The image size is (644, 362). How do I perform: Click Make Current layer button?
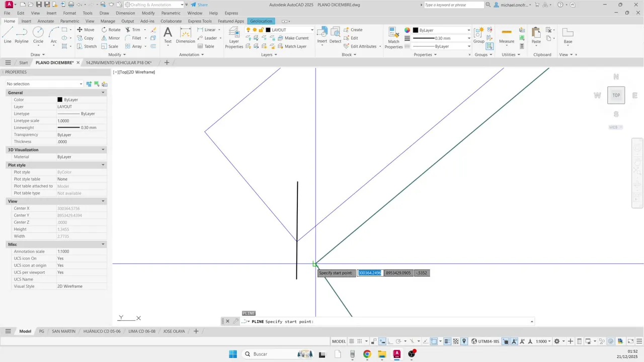[293, 38]
